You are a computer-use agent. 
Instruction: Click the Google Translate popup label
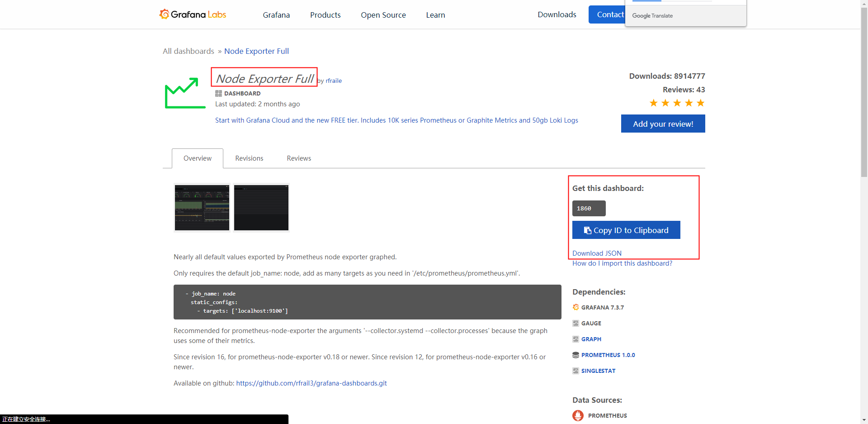[652, 16]
